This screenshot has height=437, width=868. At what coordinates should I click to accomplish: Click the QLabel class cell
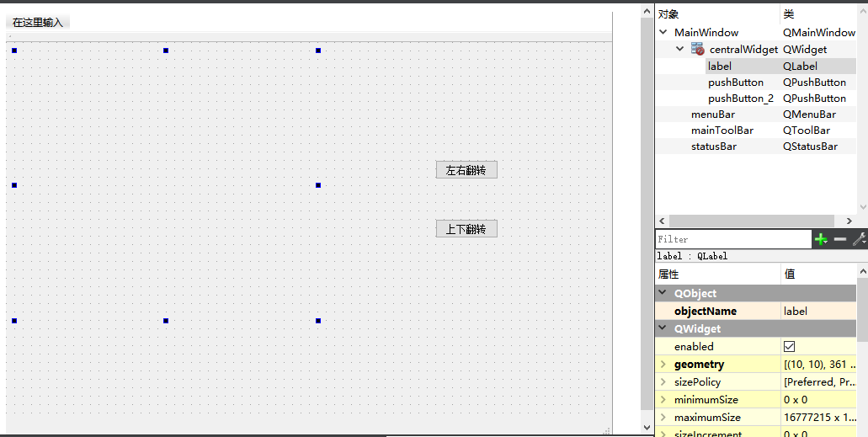[x=800, y=67]
